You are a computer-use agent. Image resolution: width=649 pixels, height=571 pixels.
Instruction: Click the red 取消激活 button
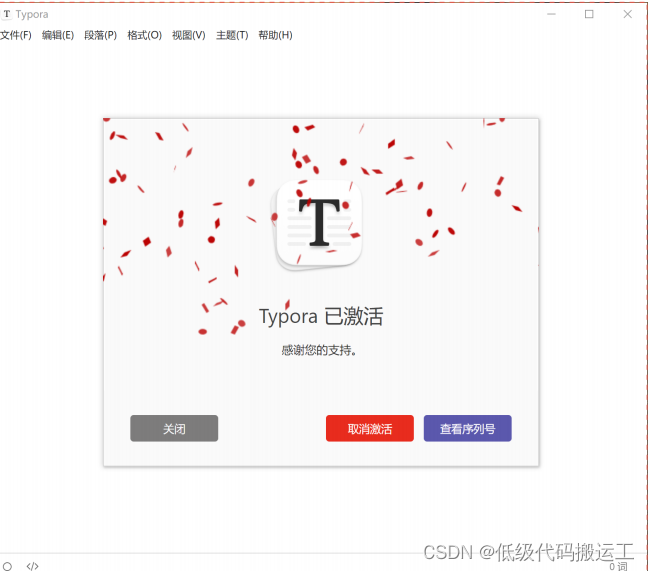point(370,428)
